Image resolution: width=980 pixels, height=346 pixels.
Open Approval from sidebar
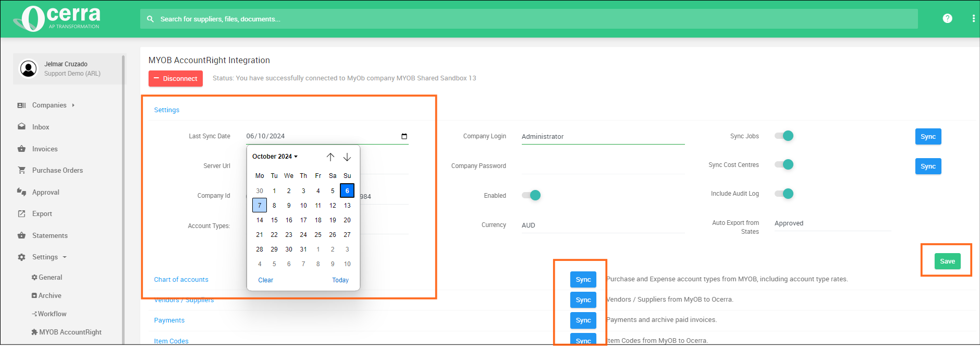point(46,192)
